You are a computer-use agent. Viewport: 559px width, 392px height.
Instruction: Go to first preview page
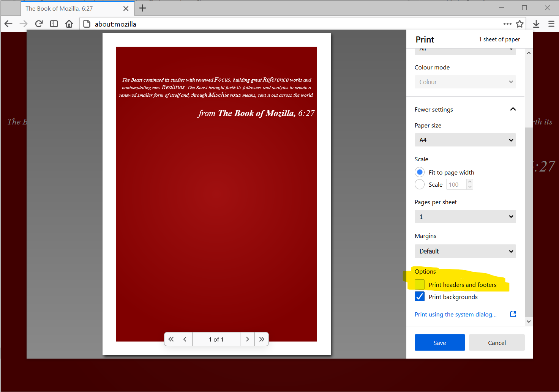[171, 339]
